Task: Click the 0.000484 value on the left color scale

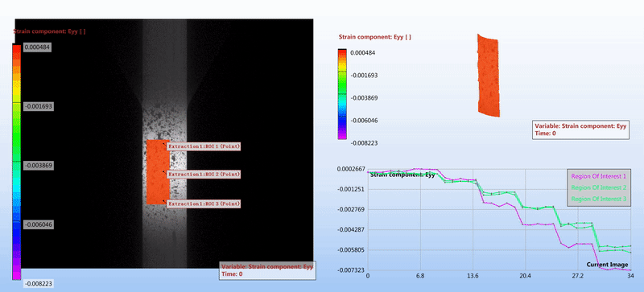Action: click(x=37, y=47)
